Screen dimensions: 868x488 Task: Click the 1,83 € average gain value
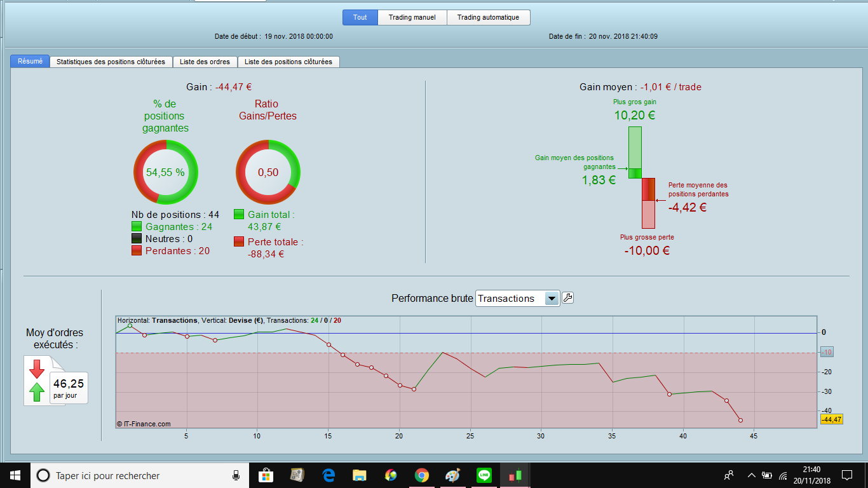[599, 180]
